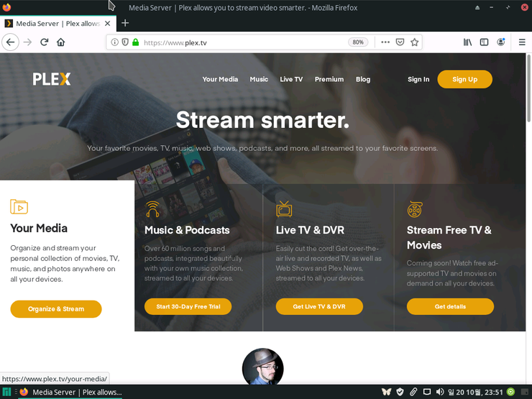Open Blog nav menu item
Screen dimensions: 532x399
pos(363,79)
